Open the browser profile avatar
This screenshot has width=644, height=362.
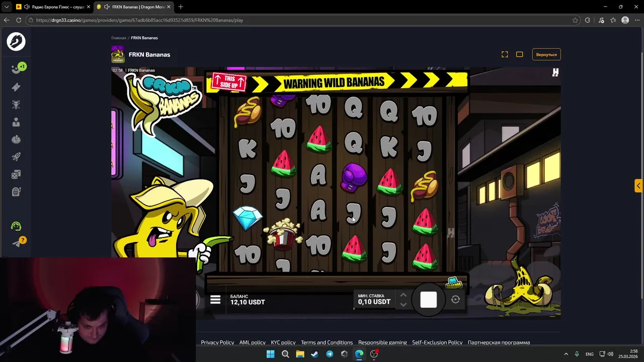625,20
